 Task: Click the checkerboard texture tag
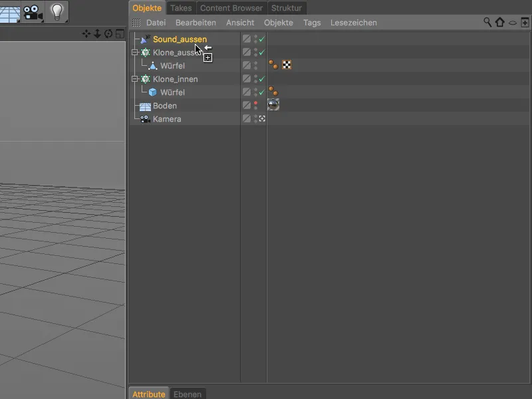point(287,65)
